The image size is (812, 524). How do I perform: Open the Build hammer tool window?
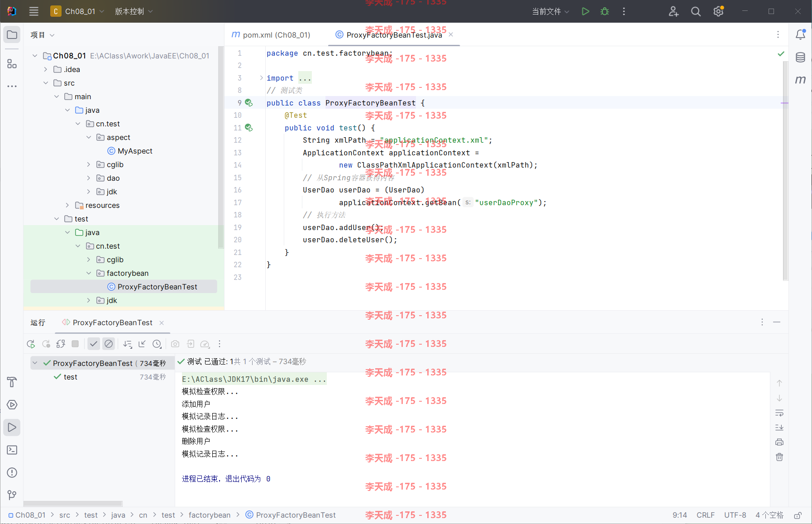(x=12, y=382)
